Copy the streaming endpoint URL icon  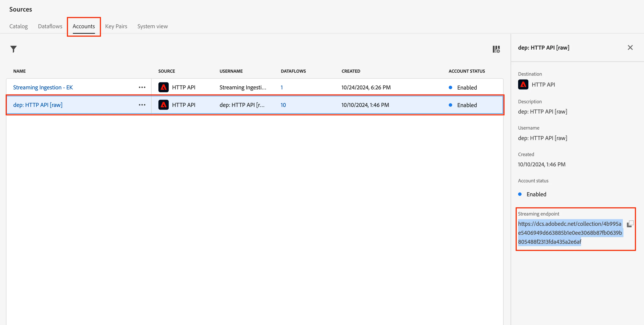630,224
